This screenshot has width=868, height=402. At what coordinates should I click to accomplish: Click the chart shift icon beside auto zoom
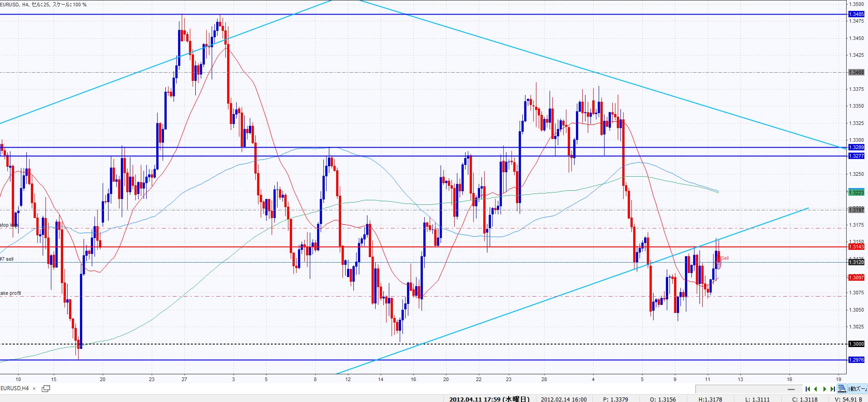point(842,389)
